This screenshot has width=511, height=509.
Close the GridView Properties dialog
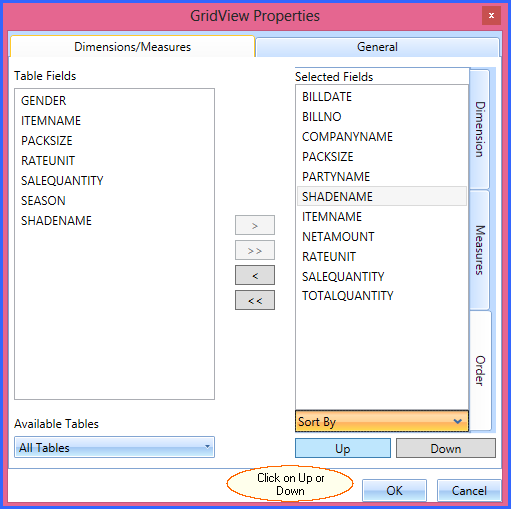(491, 15)
